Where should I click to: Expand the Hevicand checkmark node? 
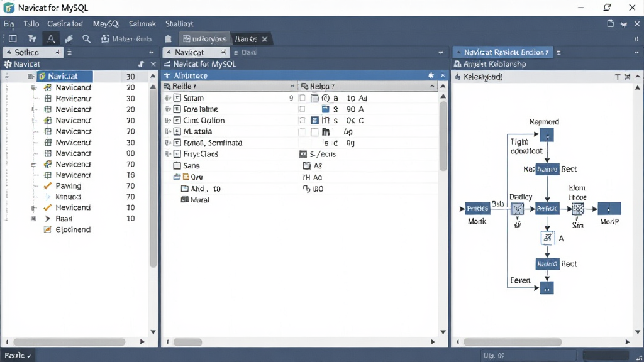pos(34,207)
